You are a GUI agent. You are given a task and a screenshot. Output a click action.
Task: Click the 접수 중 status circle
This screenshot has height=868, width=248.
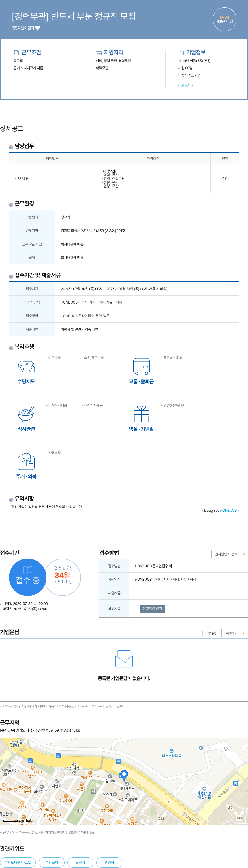28,577
